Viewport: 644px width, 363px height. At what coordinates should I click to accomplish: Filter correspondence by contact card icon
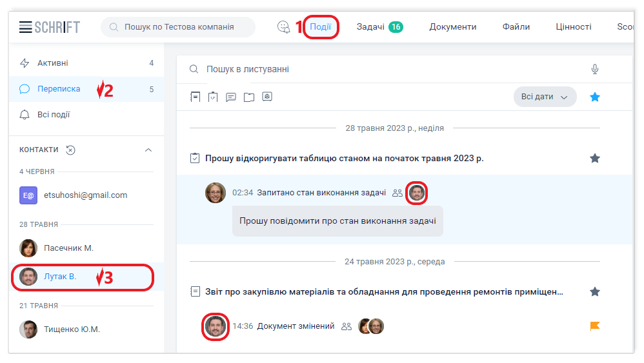pos(267,97)
